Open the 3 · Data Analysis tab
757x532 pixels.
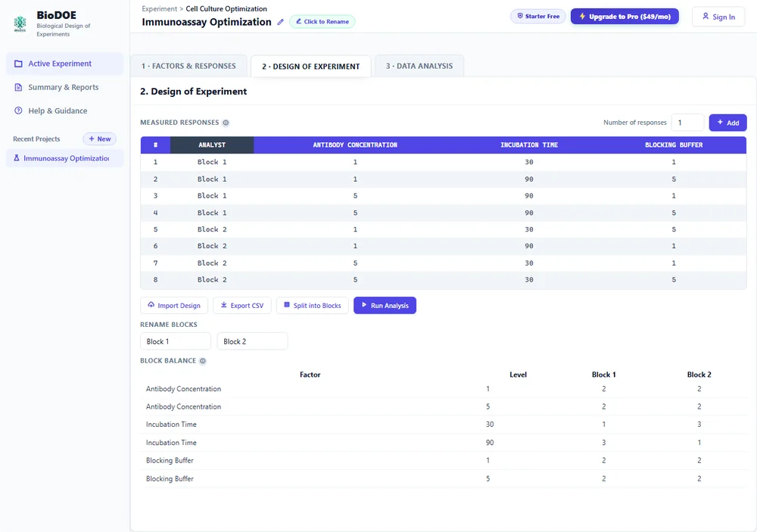(419, 66)
